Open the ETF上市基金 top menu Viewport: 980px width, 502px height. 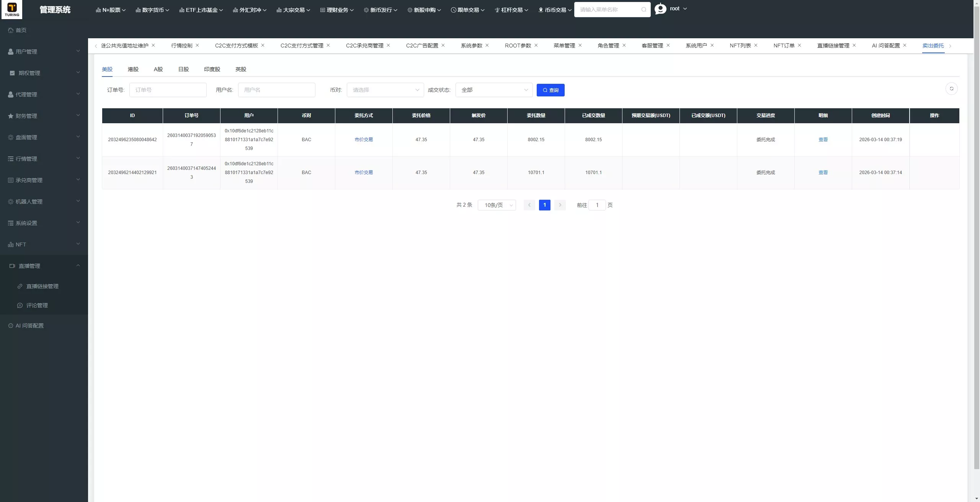pyautogui.click(x=201, y=10)
